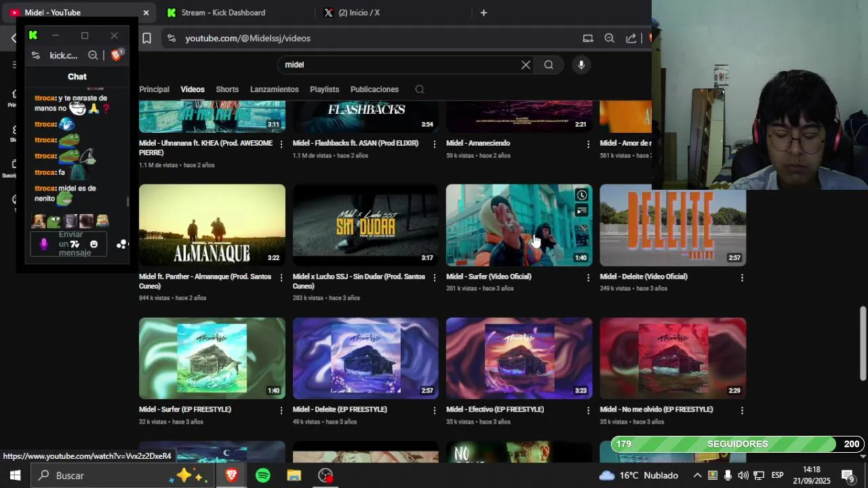Open three-dot menu for No me olvido video
This screenshot has width=868, height=488.
742,411
